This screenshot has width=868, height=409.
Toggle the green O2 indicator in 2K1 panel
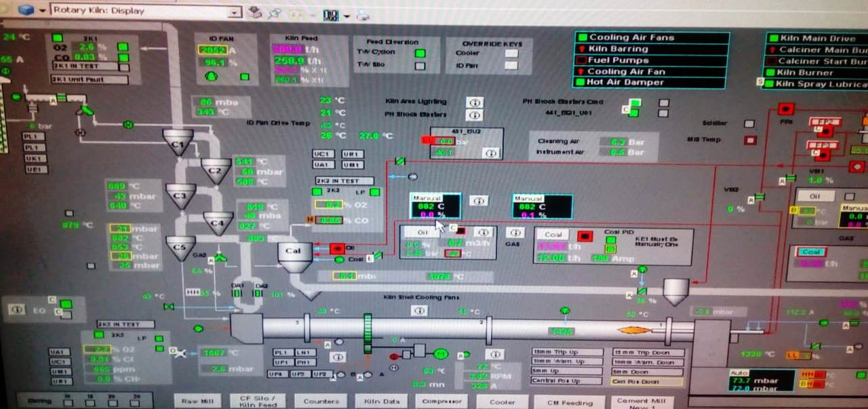(x=123, y=47)
